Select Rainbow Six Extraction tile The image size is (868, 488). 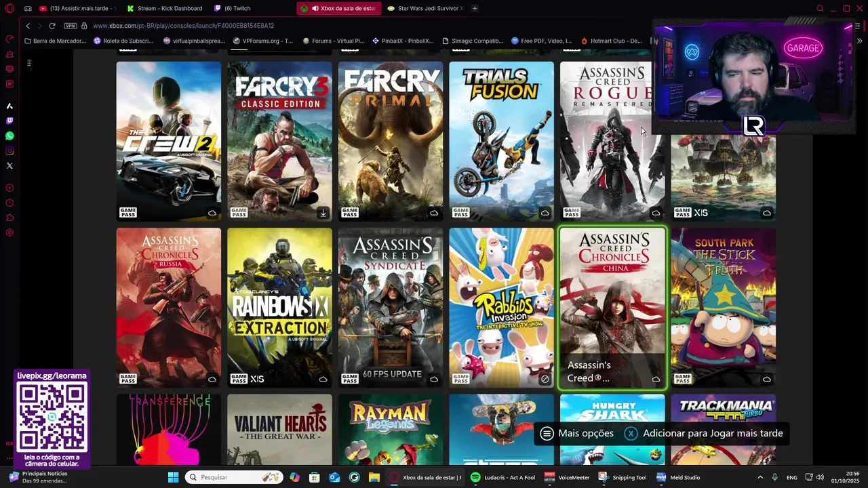click(x=279, y=307)
